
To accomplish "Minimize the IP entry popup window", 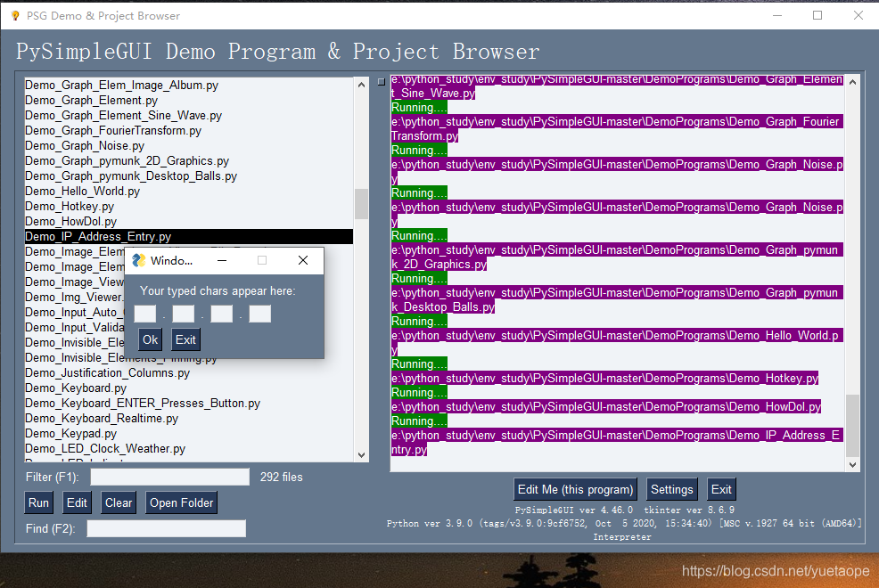I will [222, 260].
